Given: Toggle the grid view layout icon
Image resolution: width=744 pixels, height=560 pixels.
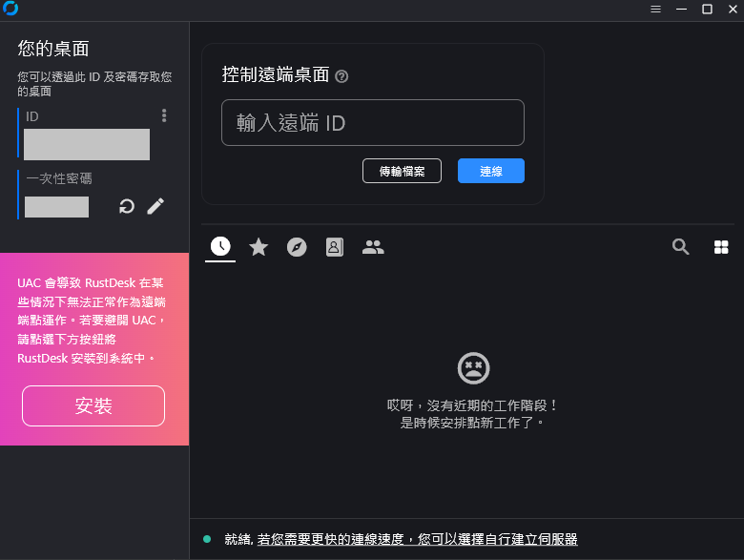Looking at the screenshot, I should pos(721,247).
